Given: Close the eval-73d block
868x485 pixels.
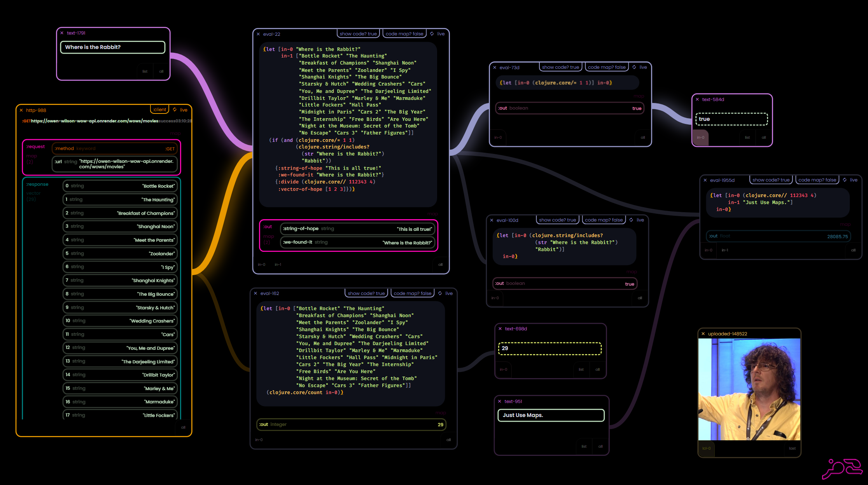Looking at the screenshot, I should [495, 68].
